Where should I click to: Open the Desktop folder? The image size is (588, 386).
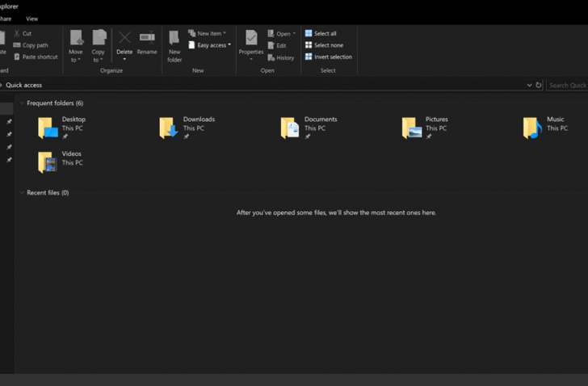point(62,128)
